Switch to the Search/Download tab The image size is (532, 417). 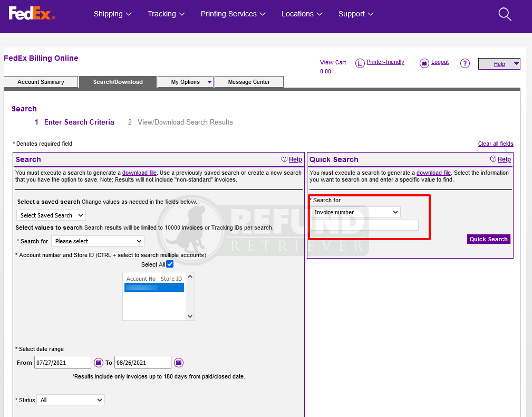118,82
